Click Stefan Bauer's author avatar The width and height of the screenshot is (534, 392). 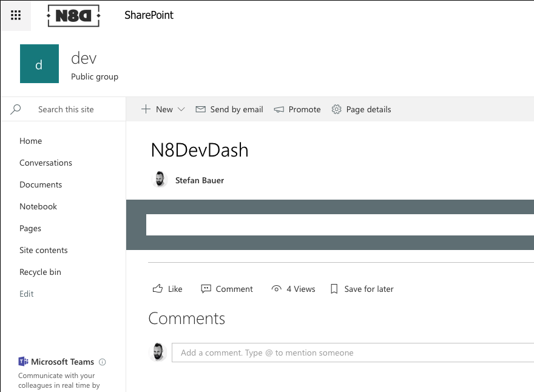[160, 180]
